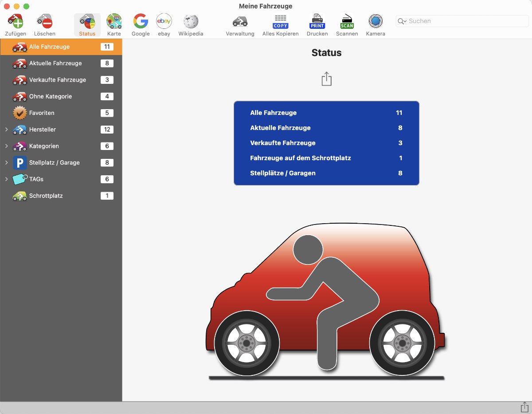Click the Alle Fahrzeuge count badge 11
Viewport: 532px width, 414px height.
point(107,47)
